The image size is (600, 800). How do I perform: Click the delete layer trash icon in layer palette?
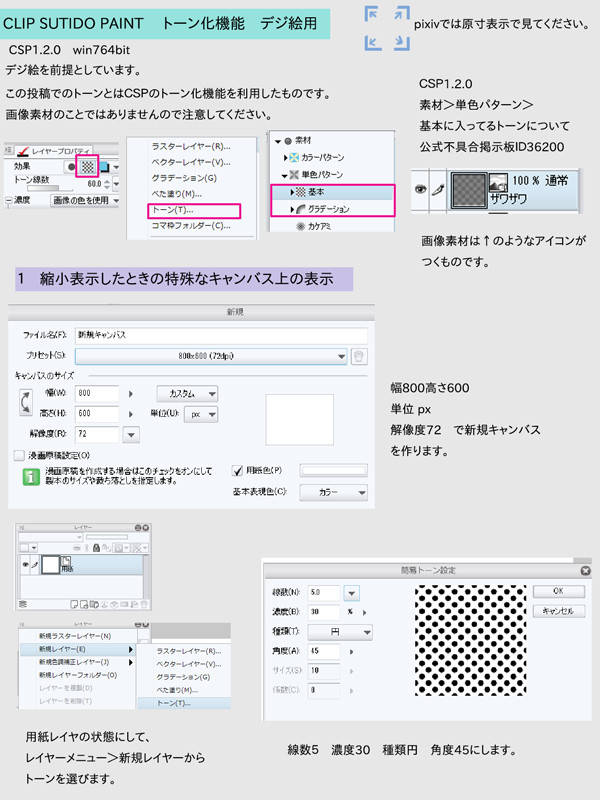pyautogui.click(x=144, y=604)
